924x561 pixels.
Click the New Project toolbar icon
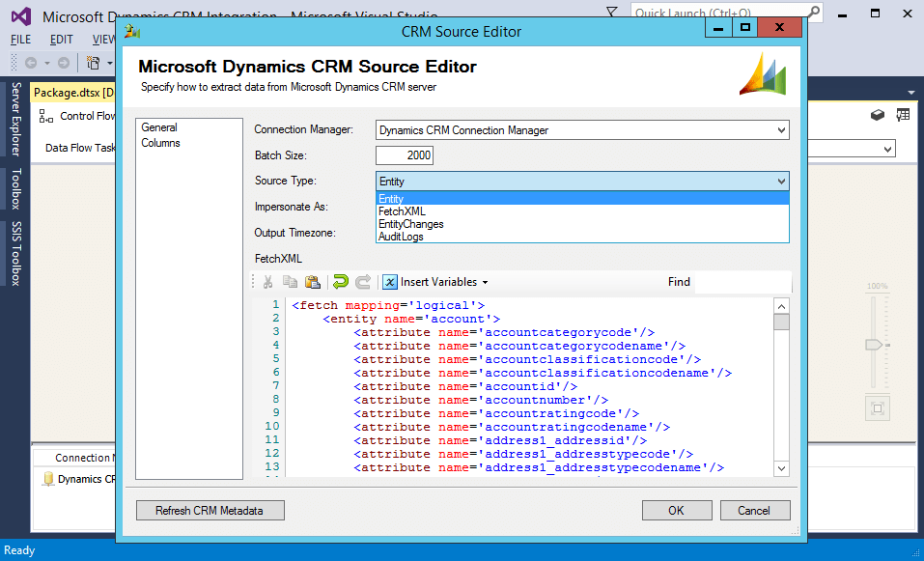click(x=93, y=63)
